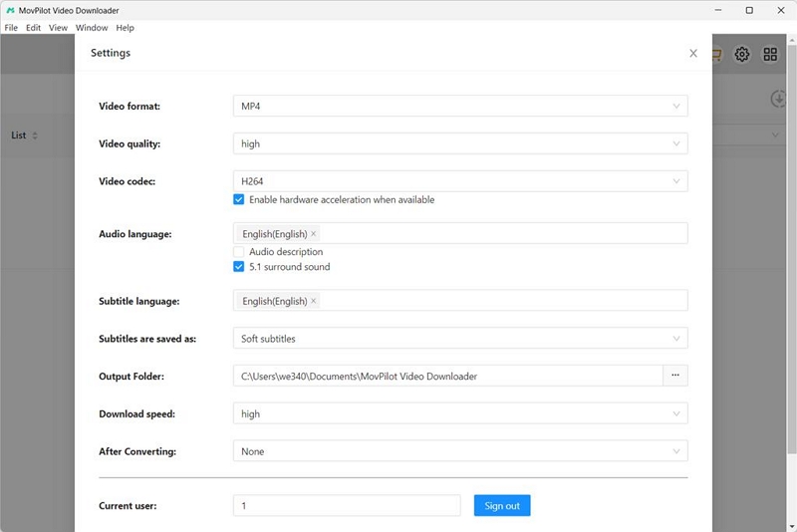Click the Sign out button
The height and width of the screenshot is (532, 797).
[502, 506]
